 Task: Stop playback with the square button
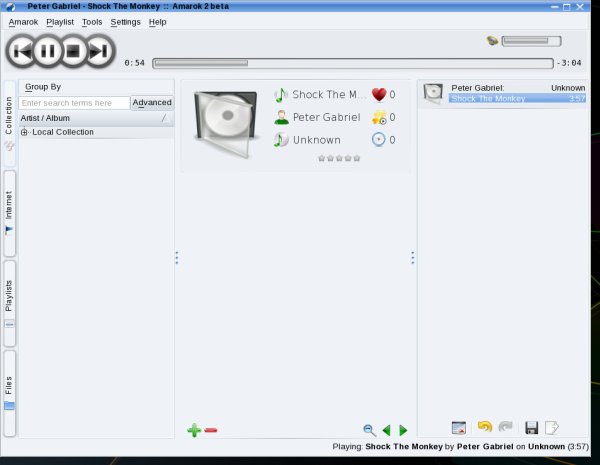[x=73, y=51]
